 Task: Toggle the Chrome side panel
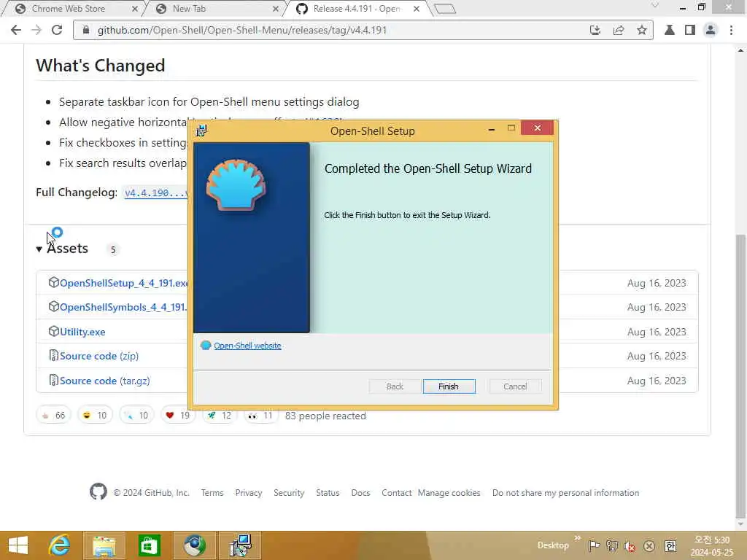[690, 30]
